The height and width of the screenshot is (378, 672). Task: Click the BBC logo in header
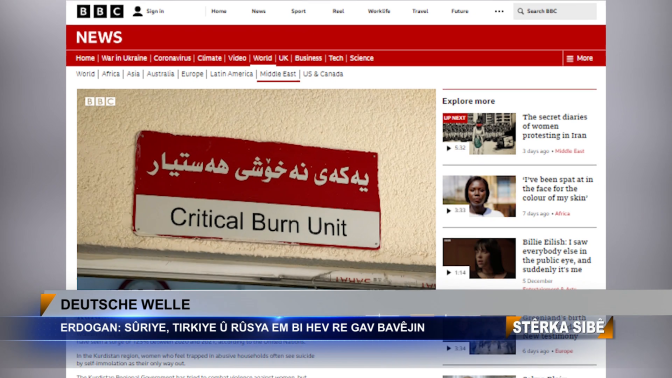tap(100, 11)
